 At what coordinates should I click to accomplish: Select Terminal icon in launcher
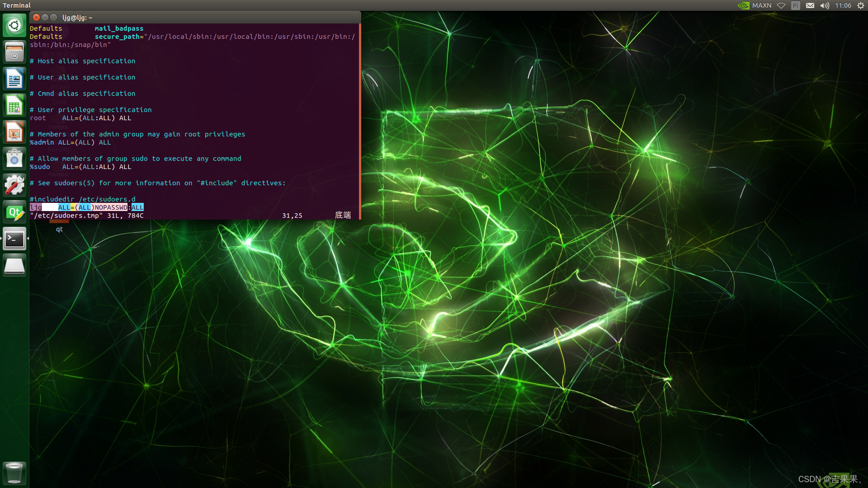[x=14, y=239]
